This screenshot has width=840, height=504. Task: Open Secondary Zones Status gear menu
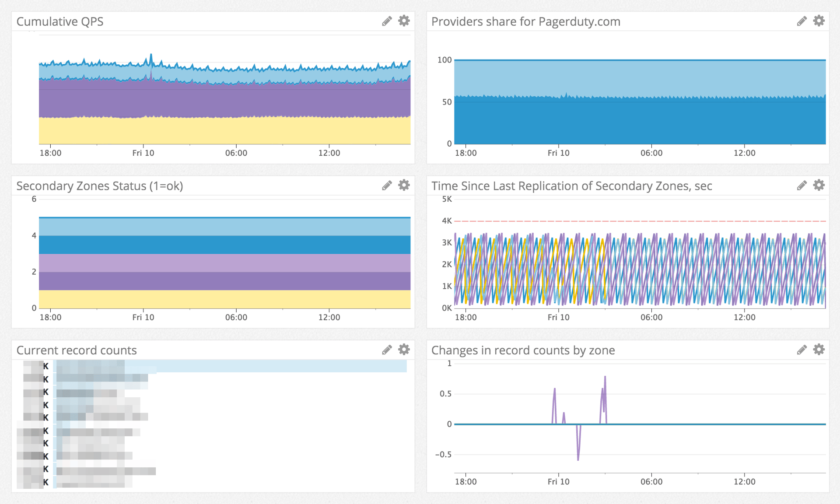click(404, 185)
